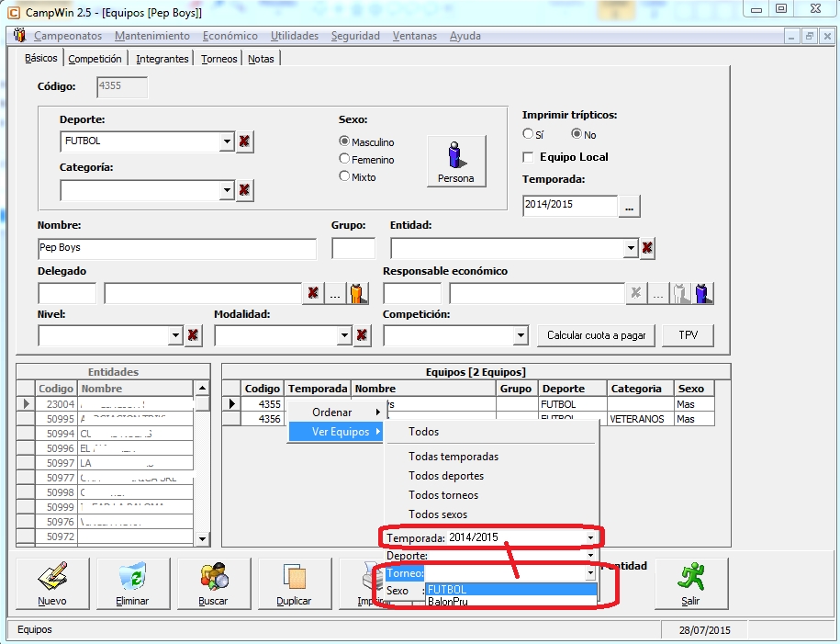840x644 pixels.
Task: Click Delegado browse (...) button
Action: click(335, 293)
